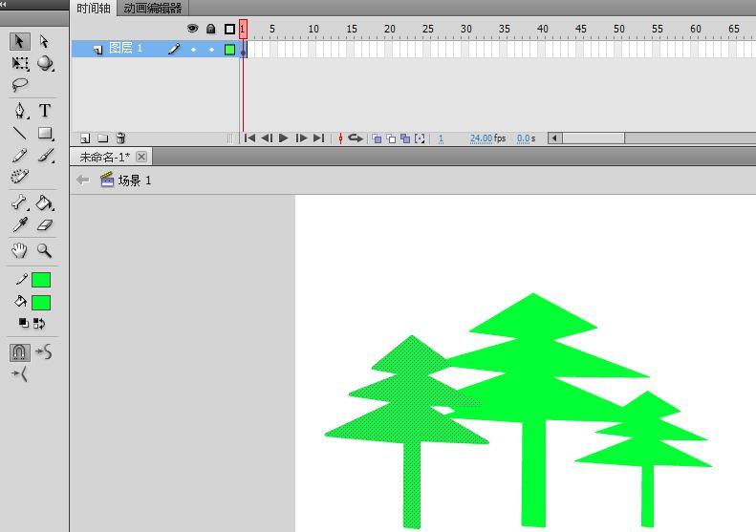Toggle visibility of all layers with eye icon

click(x=193, y=29)
